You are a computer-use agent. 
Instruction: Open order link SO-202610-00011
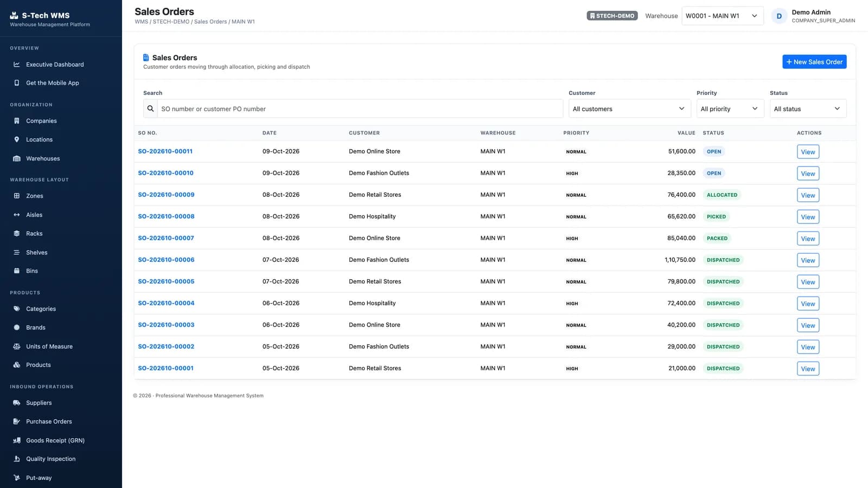pos(165,151)
